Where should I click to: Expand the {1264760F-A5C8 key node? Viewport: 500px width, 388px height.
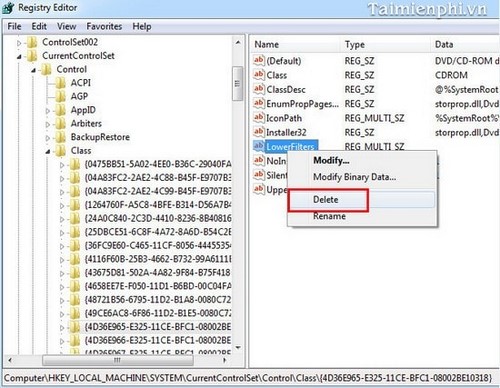(x=62, y=206)
